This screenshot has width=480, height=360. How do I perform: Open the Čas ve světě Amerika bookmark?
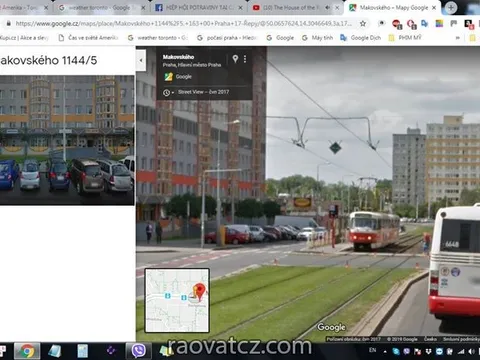click(89, 38)
